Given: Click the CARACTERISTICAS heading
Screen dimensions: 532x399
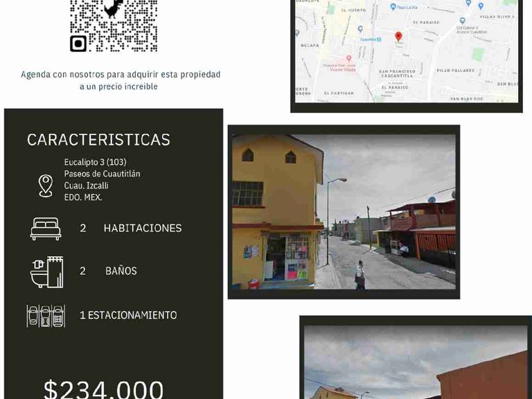Looking at the screenshot, I should point(98,140).
